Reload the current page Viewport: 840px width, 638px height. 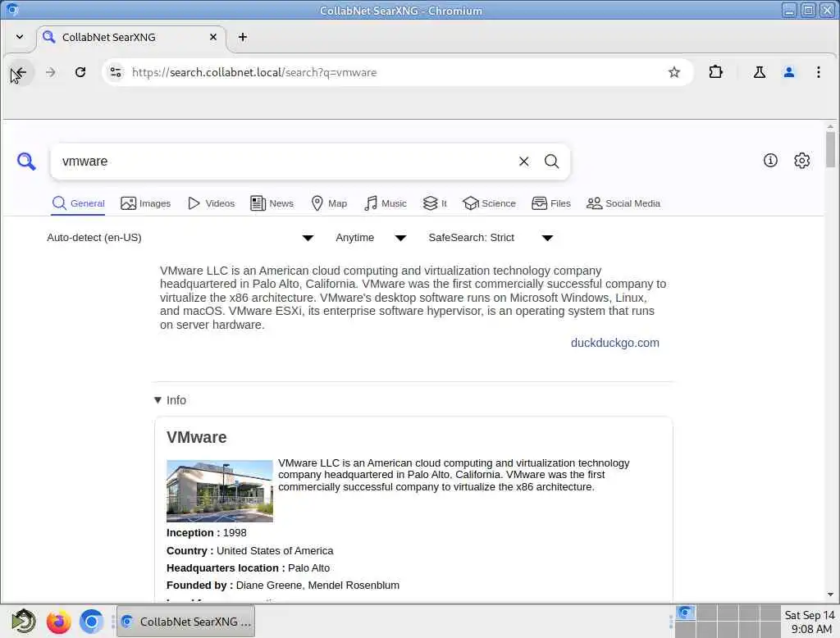pyautogui.click(x=80, y=72)
